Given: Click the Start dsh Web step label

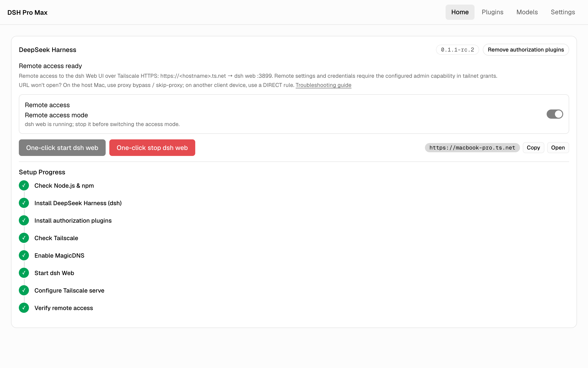Looking at the screenshot, I should point(54,273).
